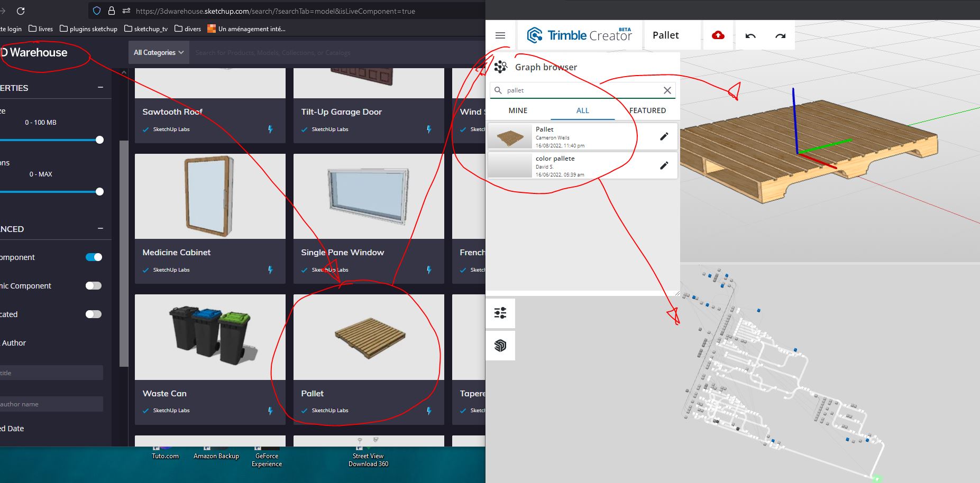
Task: Clear the pallet search text
Action: click(667, 90)
